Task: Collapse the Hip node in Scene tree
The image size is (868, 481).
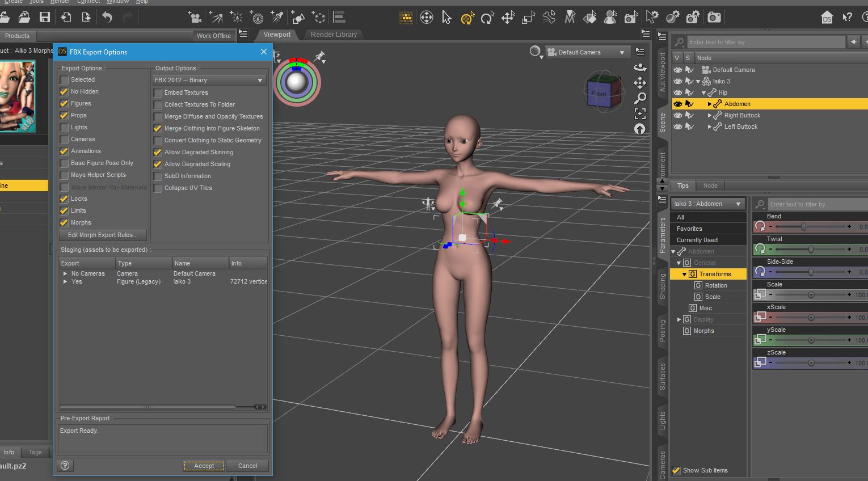Action: click(703, 92)
